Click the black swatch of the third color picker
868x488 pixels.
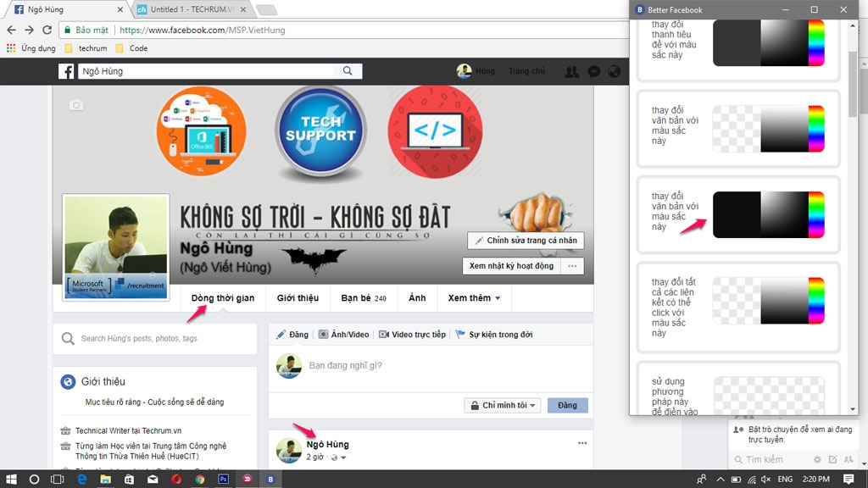pos(737,214)
